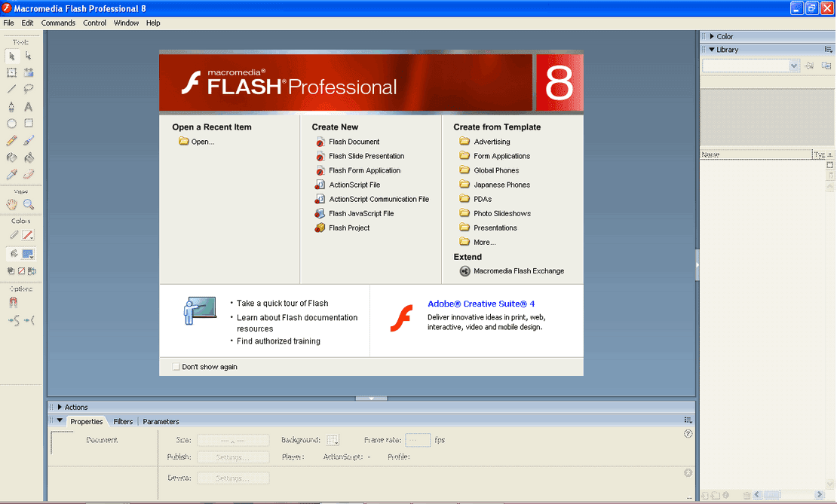
Task: Click the stroke color pencil icon
Action: [x=14, y=234]
